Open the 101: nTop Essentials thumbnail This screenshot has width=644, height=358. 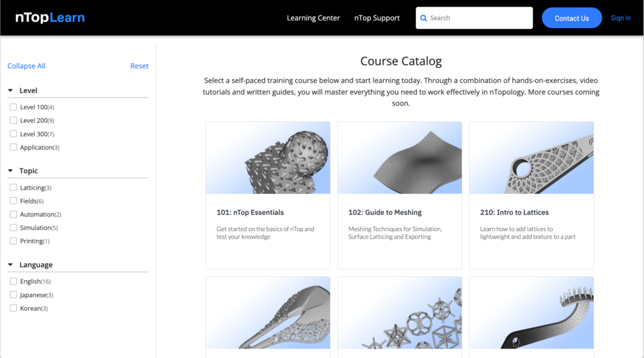click(x=268, y=158)
